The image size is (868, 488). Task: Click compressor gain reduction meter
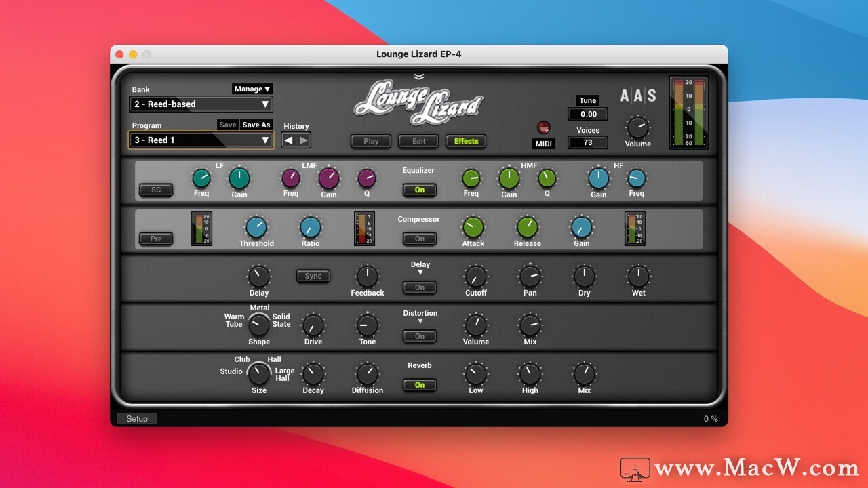364,228
